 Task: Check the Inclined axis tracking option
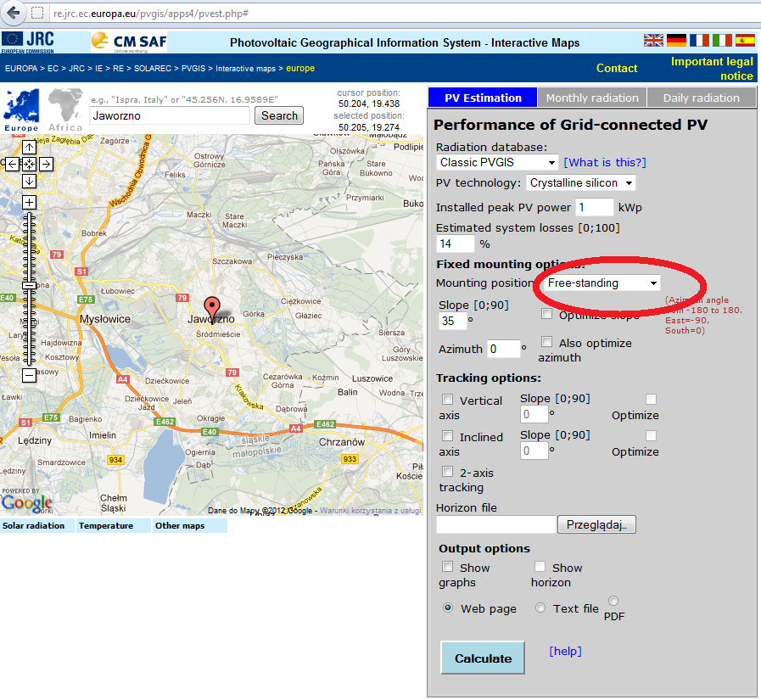pos(447,436)
